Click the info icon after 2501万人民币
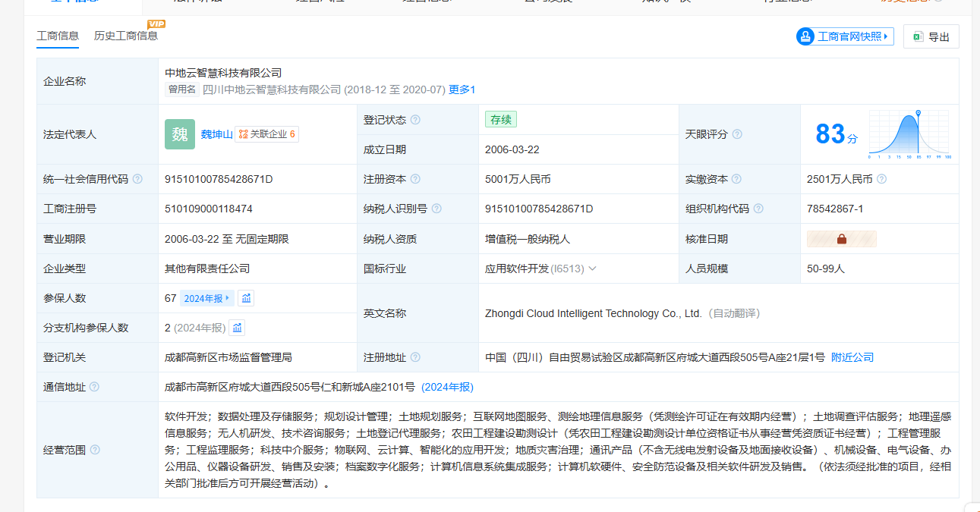 point(881,179)
